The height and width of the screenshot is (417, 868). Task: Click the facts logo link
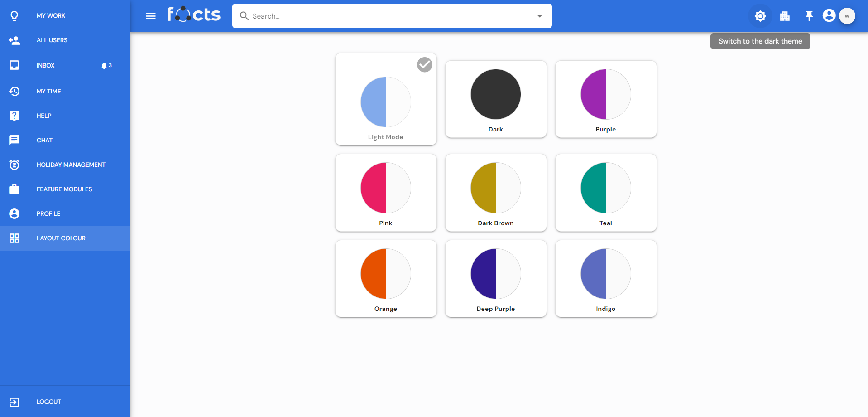coord(194,15)
